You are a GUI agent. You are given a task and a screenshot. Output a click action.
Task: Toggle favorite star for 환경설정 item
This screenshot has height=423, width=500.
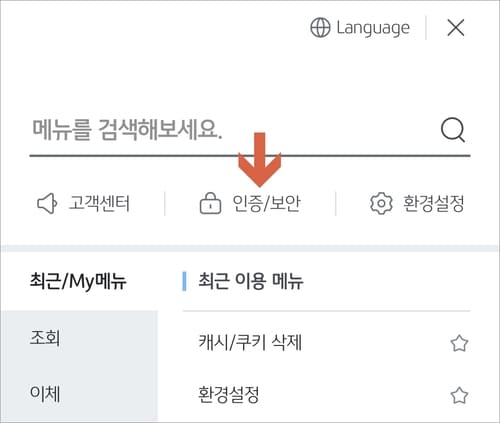[x=459, y=395]
